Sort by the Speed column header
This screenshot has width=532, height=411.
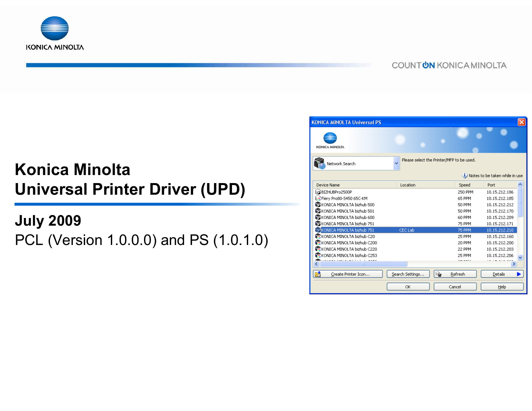click(469, 185)
